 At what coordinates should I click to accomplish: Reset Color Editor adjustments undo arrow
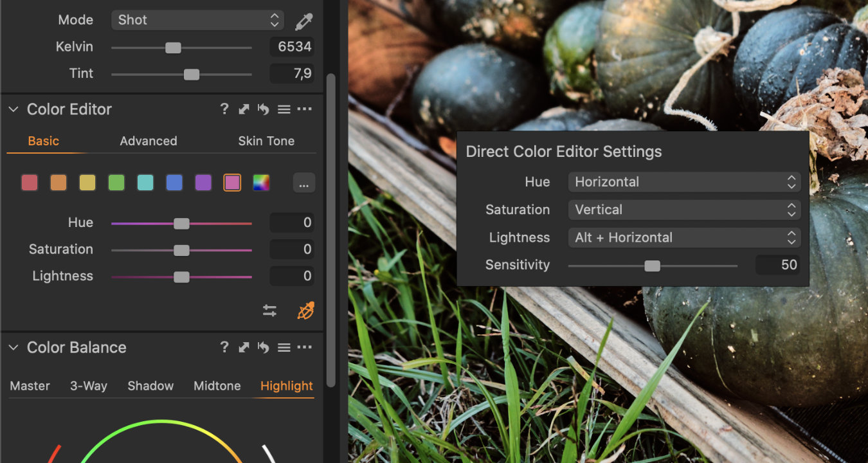pos(263,109)
